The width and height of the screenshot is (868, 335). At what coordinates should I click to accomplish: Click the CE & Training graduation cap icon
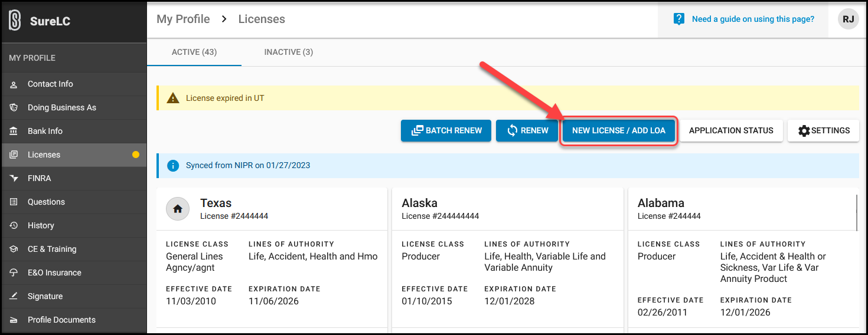click(x=14, y=249)
